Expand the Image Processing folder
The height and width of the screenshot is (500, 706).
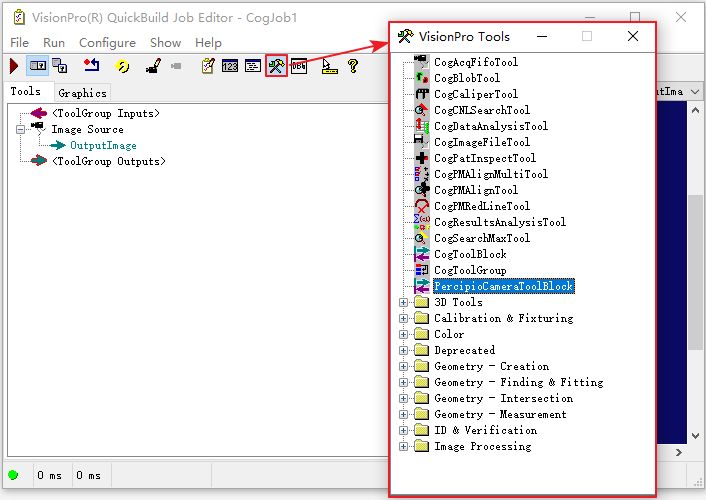coord(403,446)
